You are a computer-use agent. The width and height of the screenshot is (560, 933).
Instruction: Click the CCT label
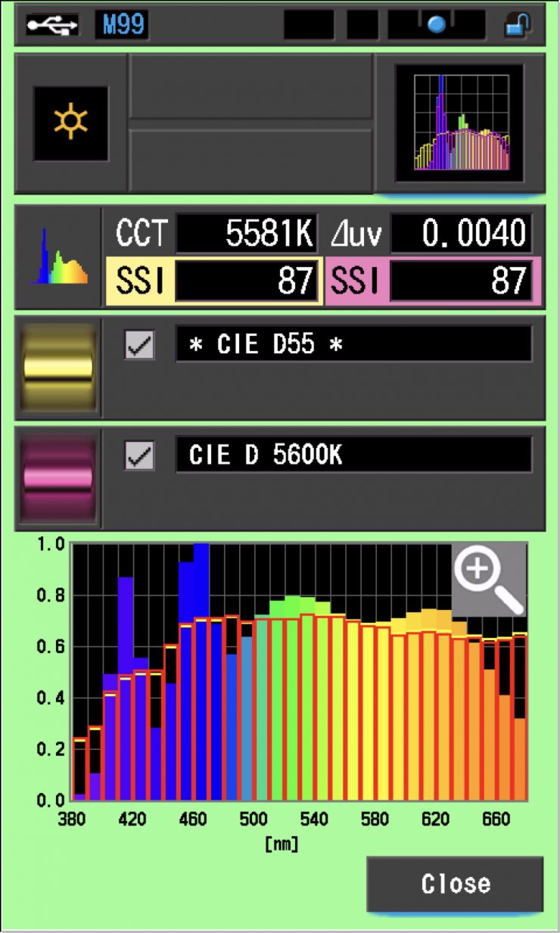pos(142,234)
